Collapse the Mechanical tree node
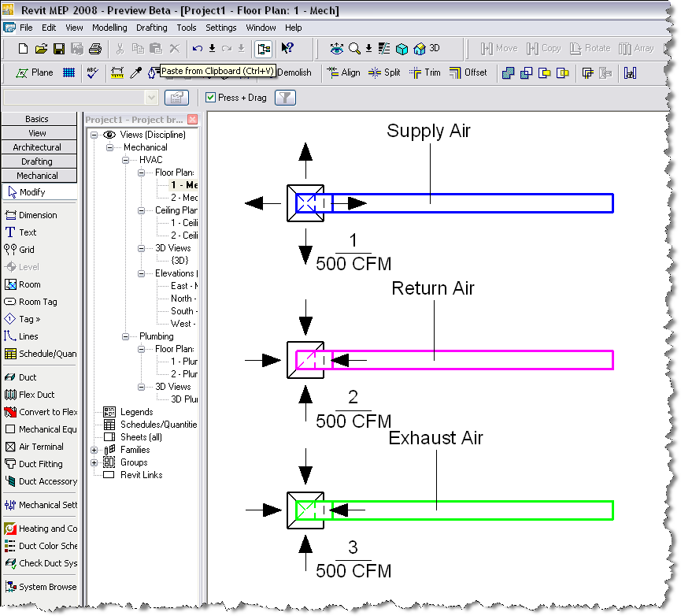The image size is (681, 616). coord(109,148)
